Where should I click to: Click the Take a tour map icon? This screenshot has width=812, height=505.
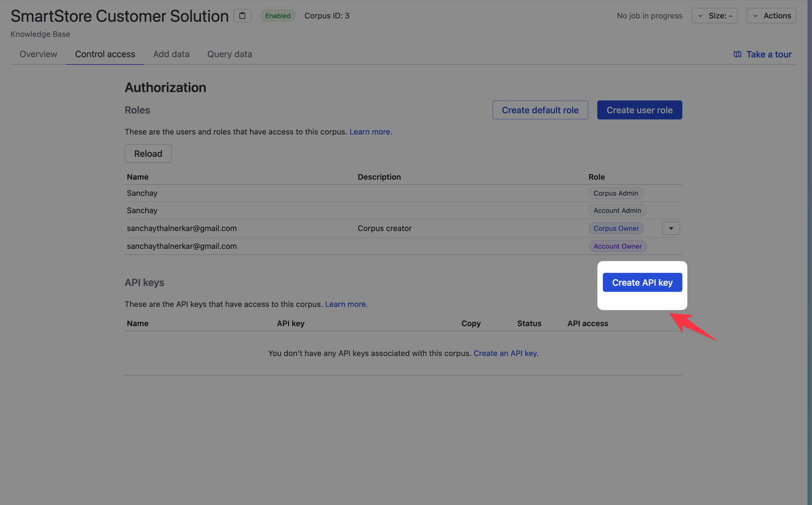[x=737, y=54]
